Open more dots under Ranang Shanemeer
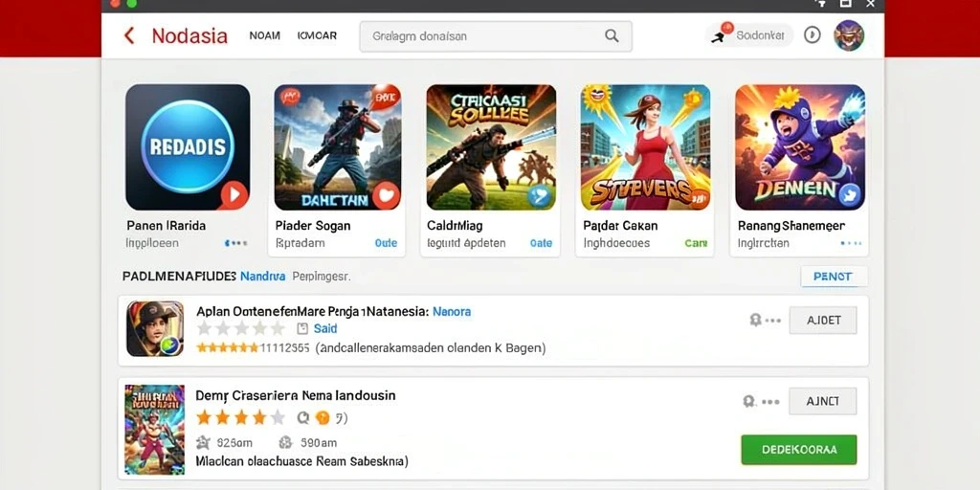This screenshot has width=980, height=490. coord(851,243)
